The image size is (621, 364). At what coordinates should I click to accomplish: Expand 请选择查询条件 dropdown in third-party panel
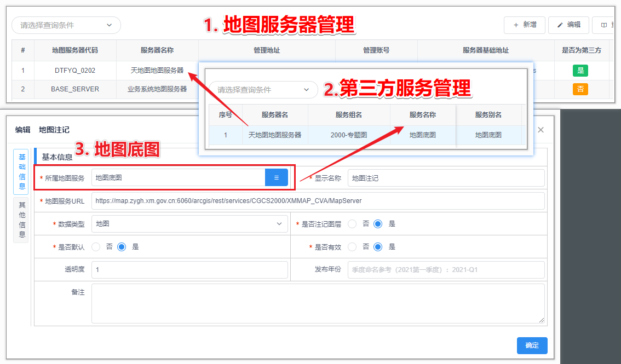tap(263, 90)
